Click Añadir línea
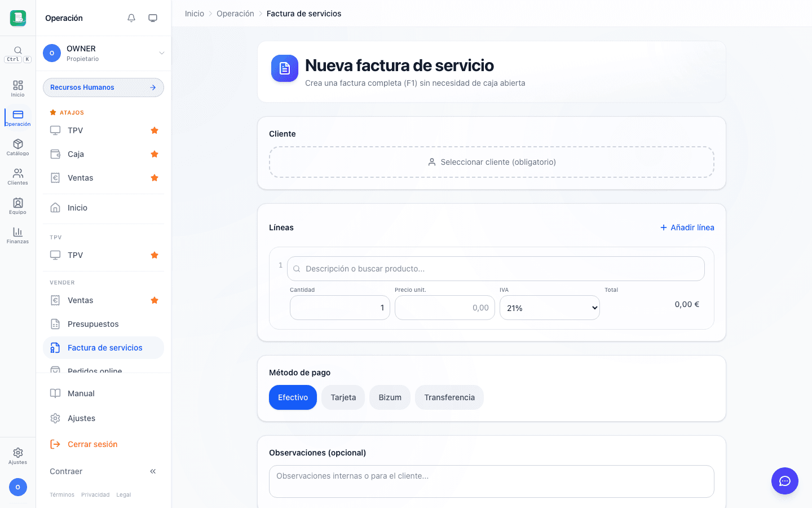This screenshot has width=812, height=508. tap(687, 227)
